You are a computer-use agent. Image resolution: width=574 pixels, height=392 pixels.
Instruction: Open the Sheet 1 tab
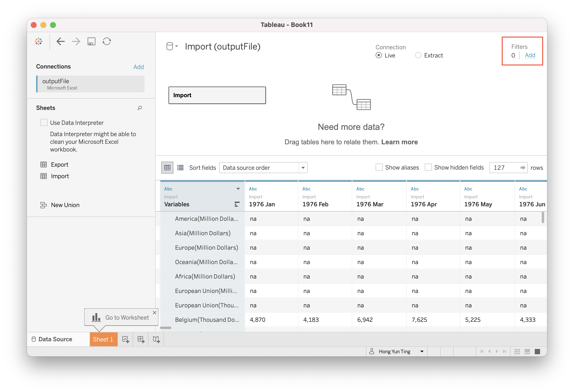(103, 340)
